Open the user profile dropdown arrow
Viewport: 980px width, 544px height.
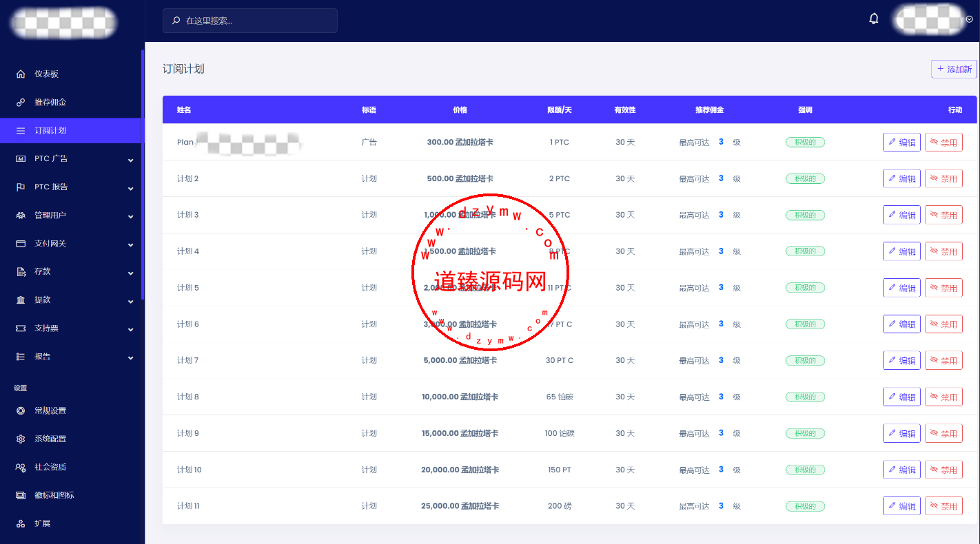click(x=970, y=20)
